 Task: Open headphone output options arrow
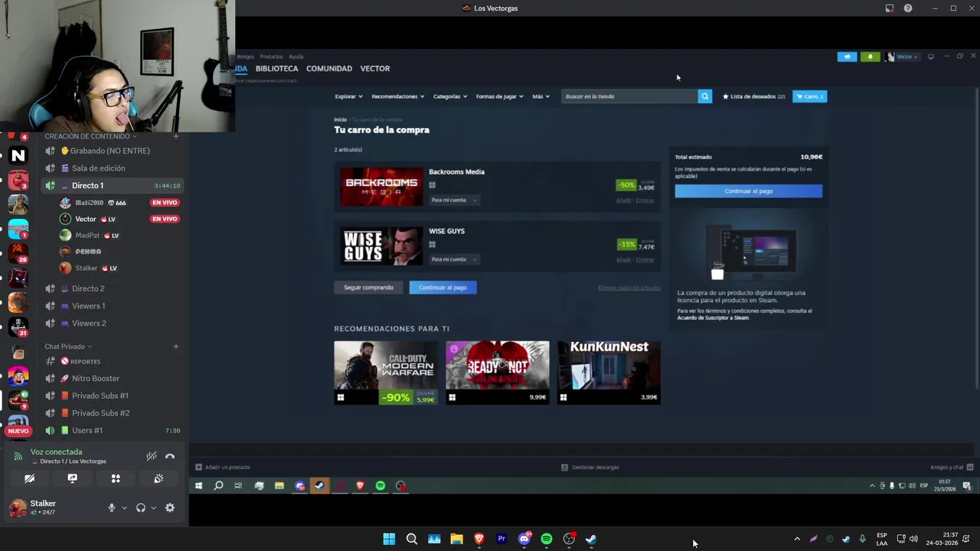tap(153, 507)
